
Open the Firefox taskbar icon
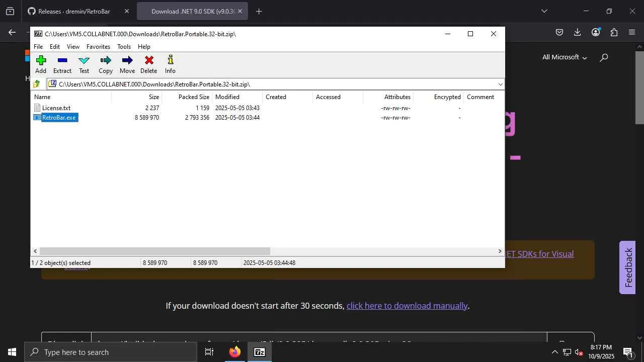click(234, 352)
